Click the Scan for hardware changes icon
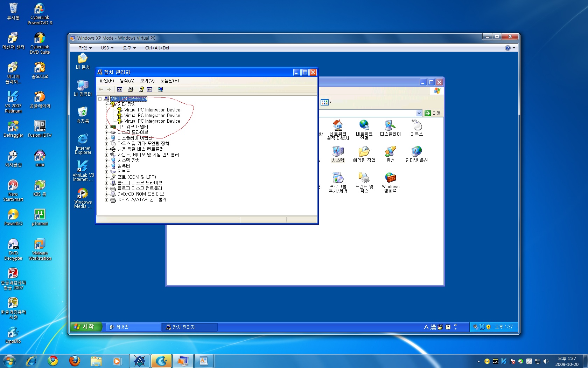This screenshot has width=588, height=368. [160, 89]
